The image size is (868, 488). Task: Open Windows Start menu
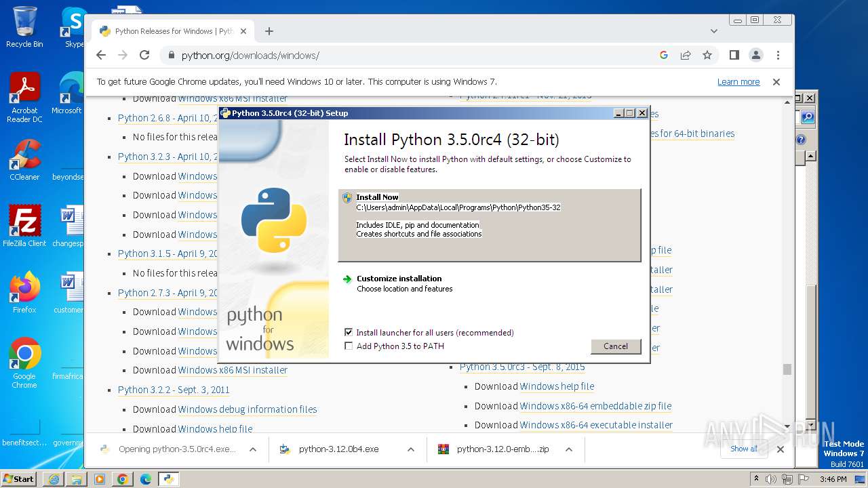coord(19,479)
